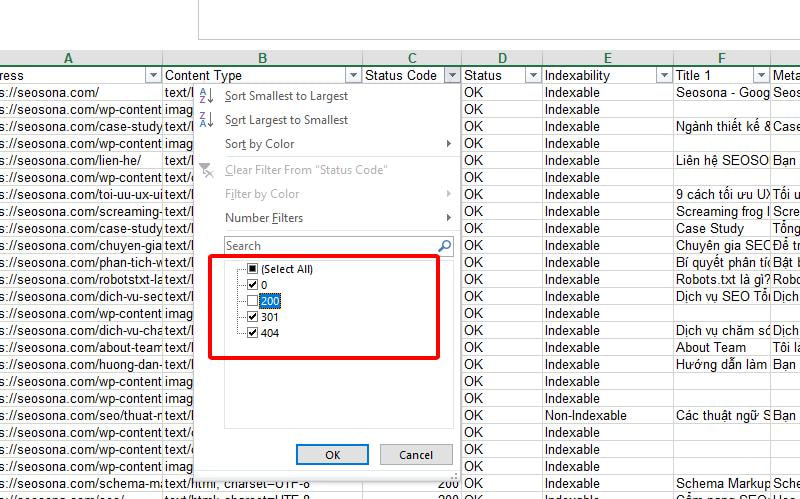Open the Title 1 filter dropdown
Viewport: 800px width, 499px height.
point(761,76)
